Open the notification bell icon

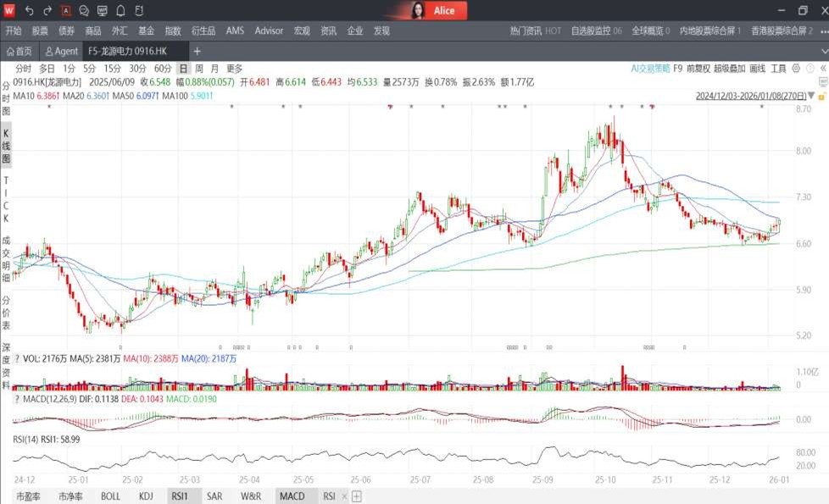click(x=120, y=11)
